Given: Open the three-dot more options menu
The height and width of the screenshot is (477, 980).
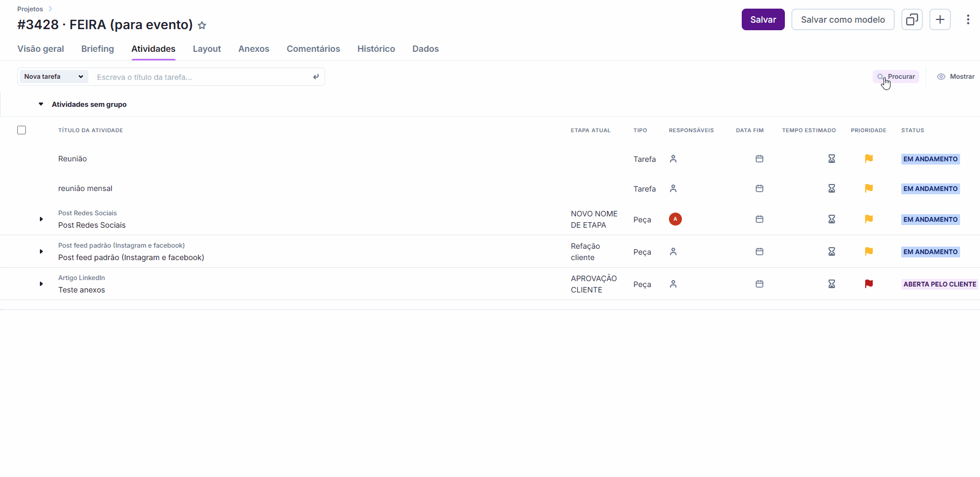Looking at the screenshot, I should coord(968,19).
